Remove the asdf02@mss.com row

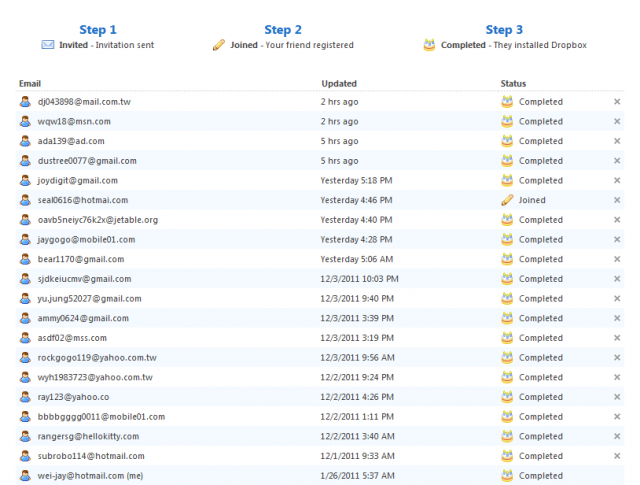pos(617,338)
